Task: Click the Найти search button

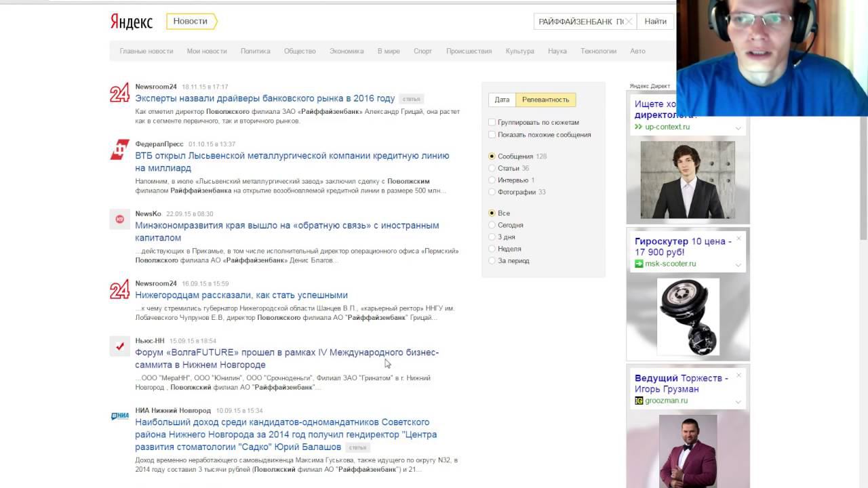Action: (655, 22)
